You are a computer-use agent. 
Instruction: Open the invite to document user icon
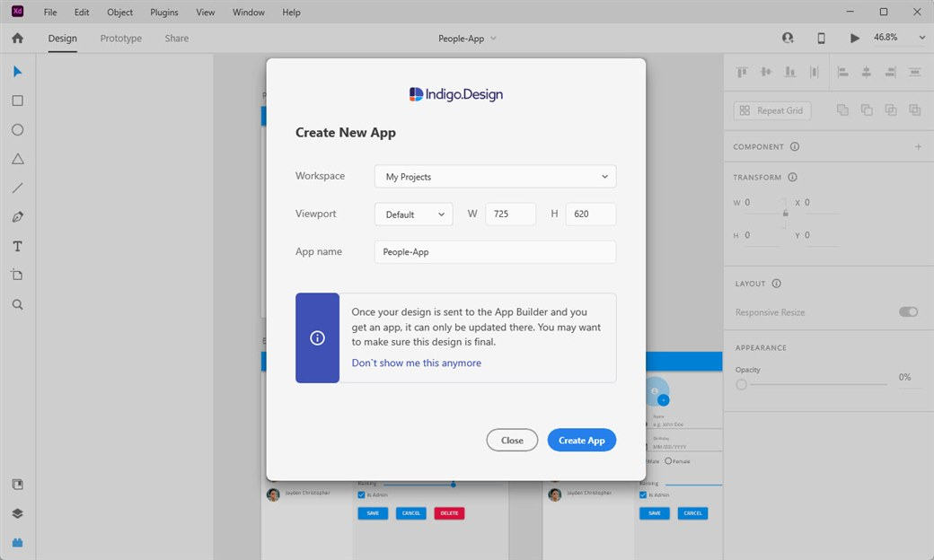[x=788, y=38]
